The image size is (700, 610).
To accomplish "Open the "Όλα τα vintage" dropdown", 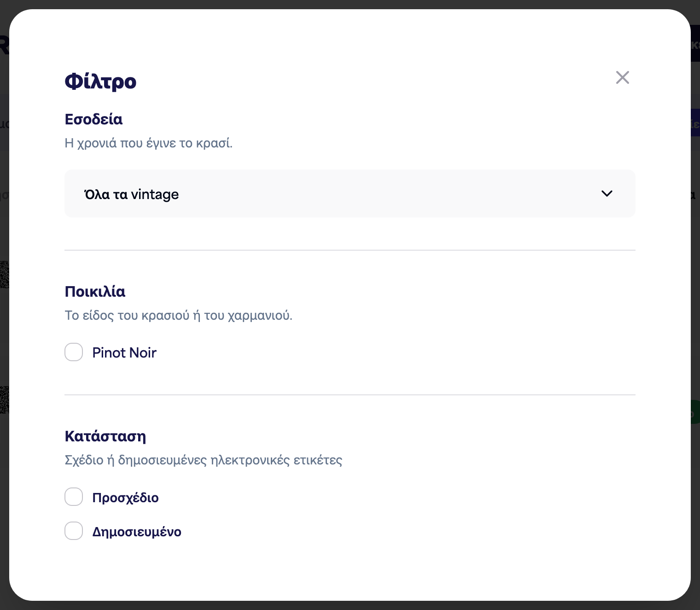I will pyautogui.click(x=350, y=194).
